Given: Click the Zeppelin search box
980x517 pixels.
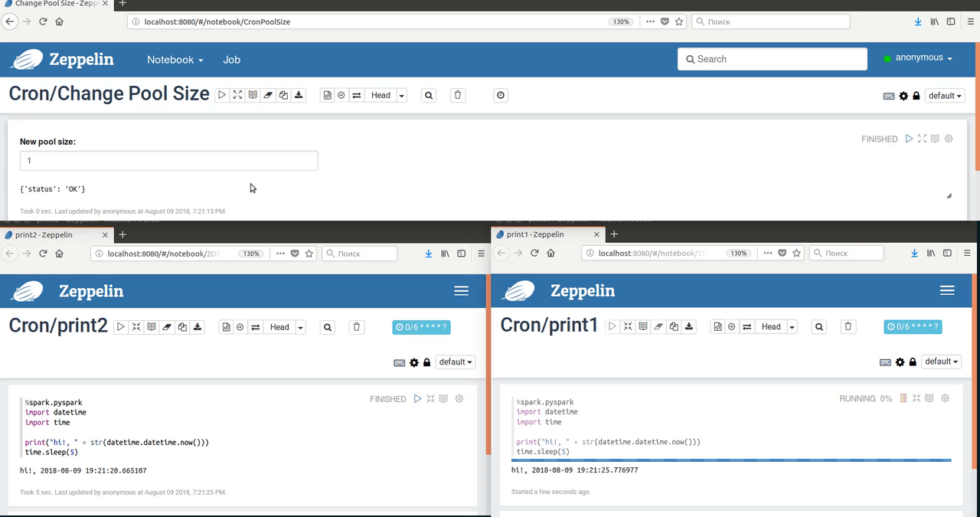Looking at the screenshot, I should click(x=772, y=59).
